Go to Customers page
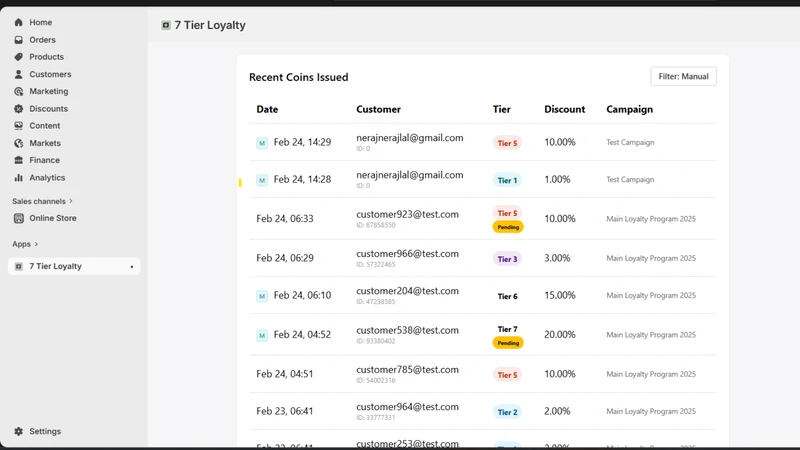Screen dimensions: 800x450 [x=50, y=74]
